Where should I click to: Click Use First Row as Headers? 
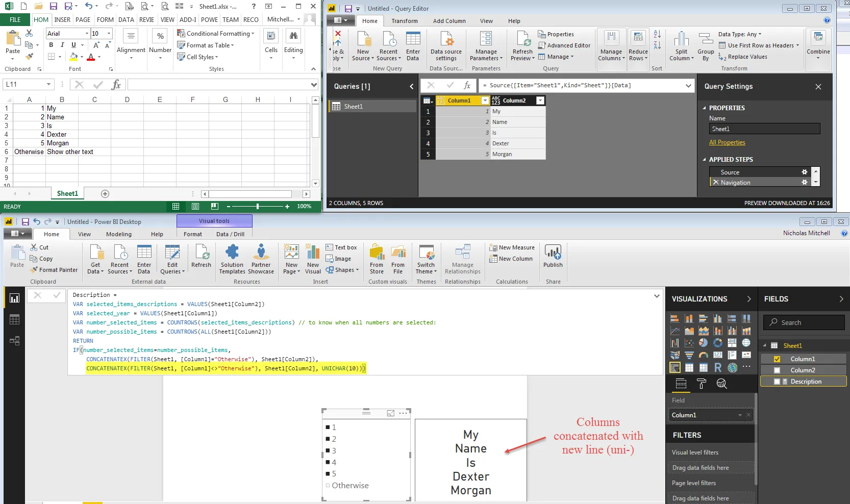pyautogui.click(x=759, y=45)
